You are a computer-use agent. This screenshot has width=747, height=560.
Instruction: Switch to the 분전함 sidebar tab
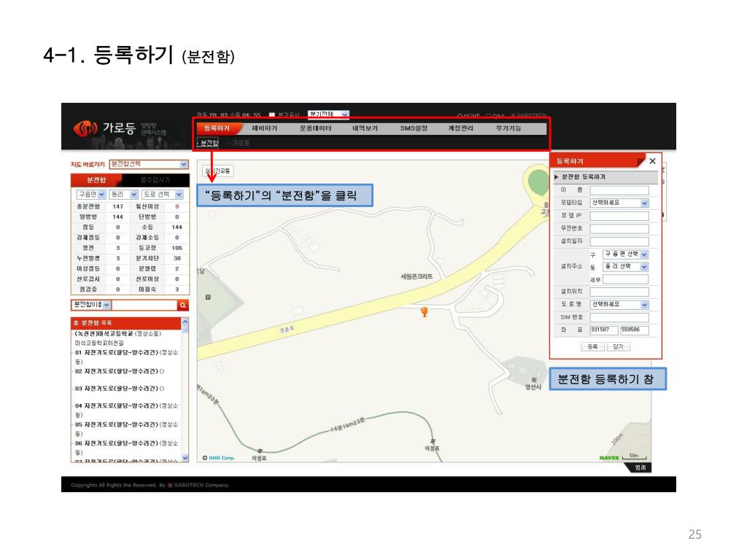point(96,180)
